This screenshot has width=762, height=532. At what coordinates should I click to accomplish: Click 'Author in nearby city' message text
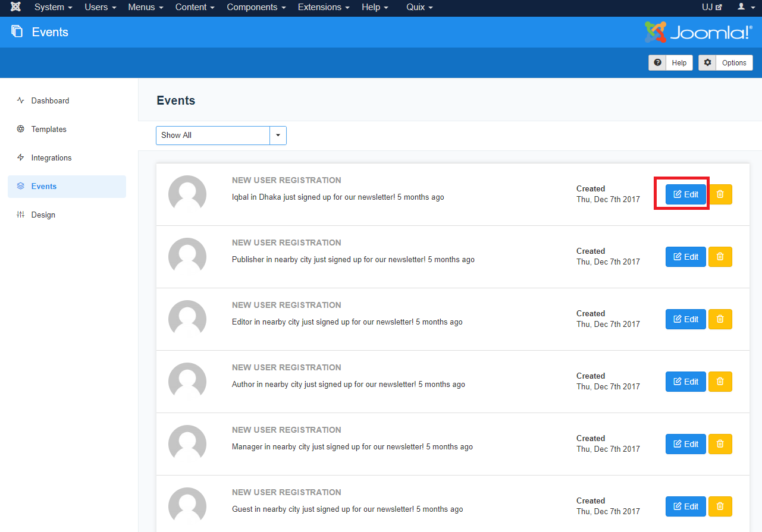point(349,384)
